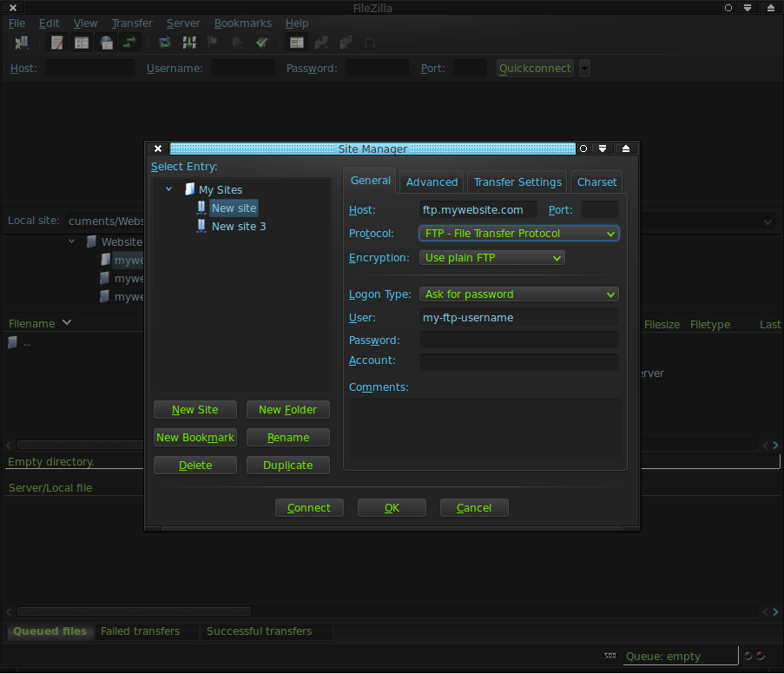Open the Edit menu
This screenshot has width=784, height=674.
[49, 23]
